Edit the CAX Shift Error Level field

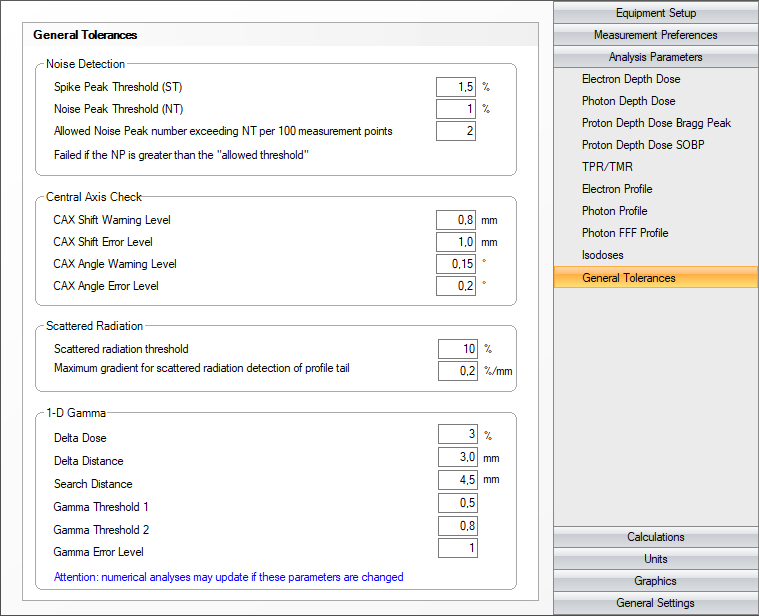455,242
